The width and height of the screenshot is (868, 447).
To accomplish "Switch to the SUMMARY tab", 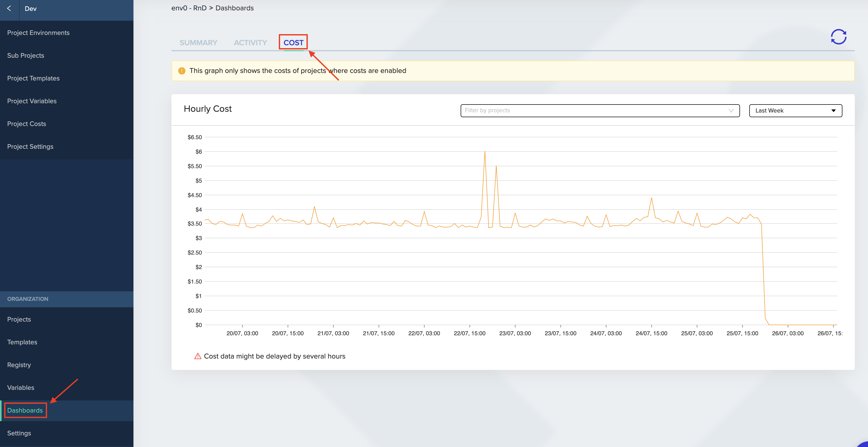I will [x=198, y=43].
